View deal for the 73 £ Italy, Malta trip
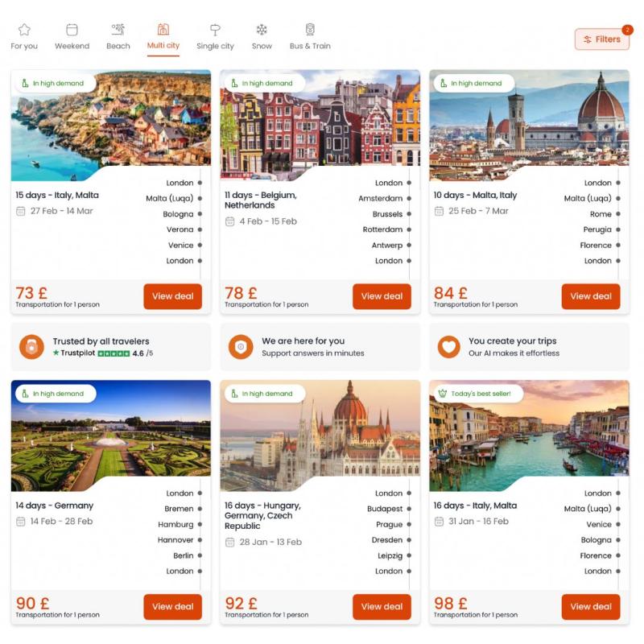Viewport: 644px width, 644px height. tap(172, 296)
